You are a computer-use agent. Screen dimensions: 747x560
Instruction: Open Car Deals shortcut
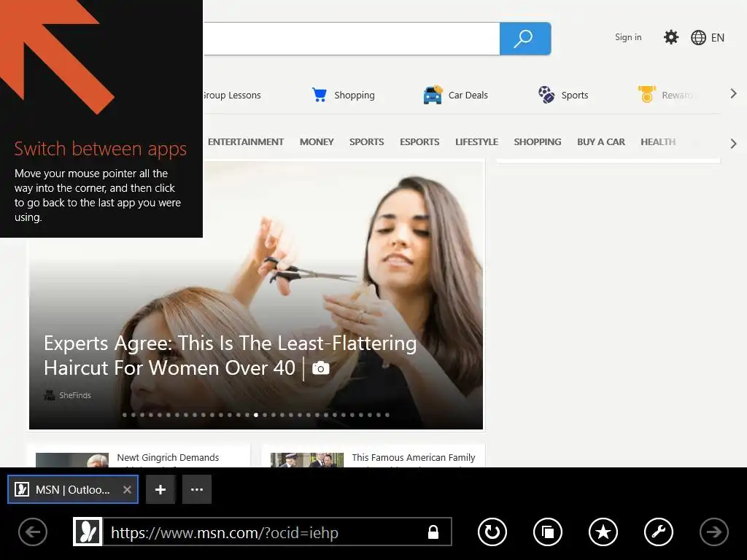click(x=455, y=95)
